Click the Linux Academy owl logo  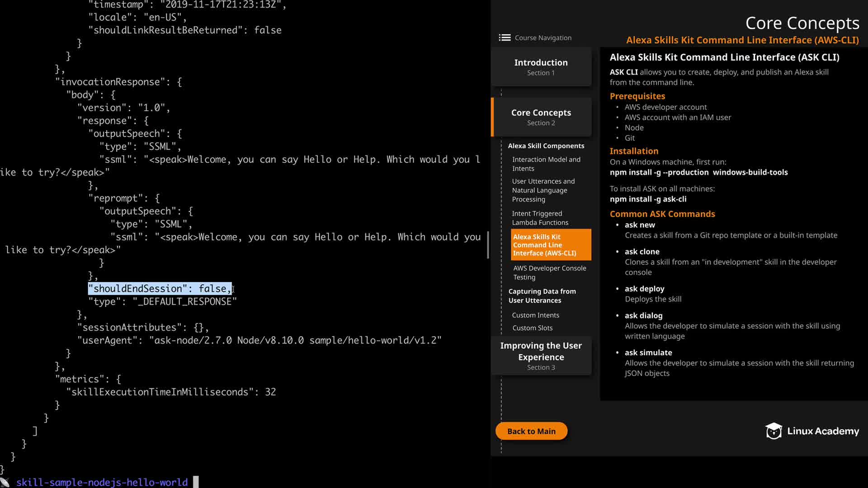[x=774, y=431]
